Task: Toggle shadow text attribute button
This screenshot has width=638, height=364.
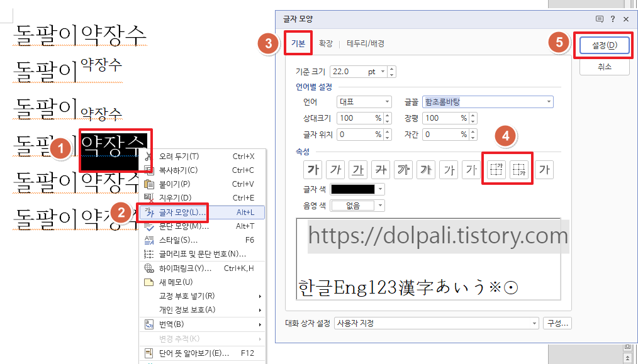Action: [427, 170]
